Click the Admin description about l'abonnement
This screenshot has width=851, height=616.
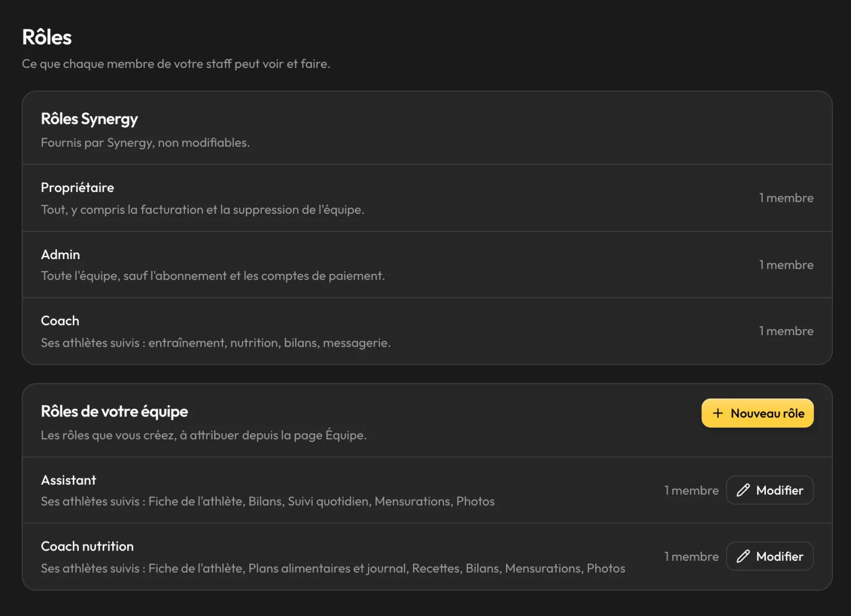click(x=213, y=276)
